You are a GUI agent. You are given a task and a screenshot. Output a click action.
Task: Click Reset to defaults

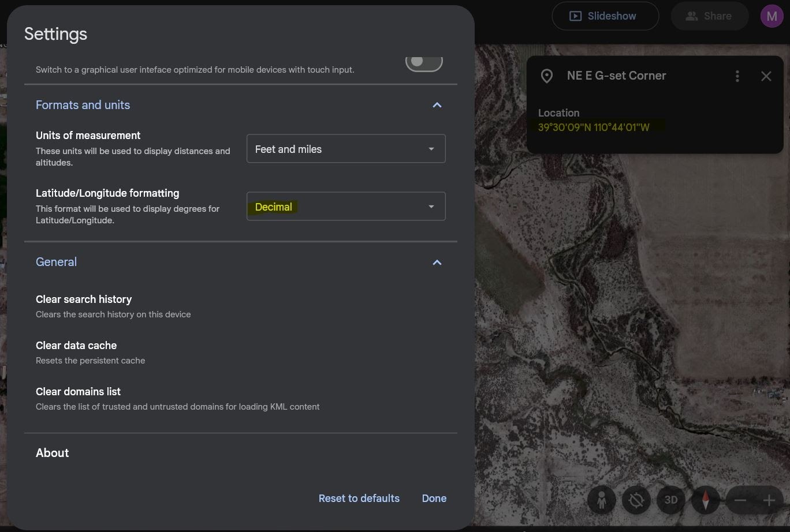coord(359,499)
